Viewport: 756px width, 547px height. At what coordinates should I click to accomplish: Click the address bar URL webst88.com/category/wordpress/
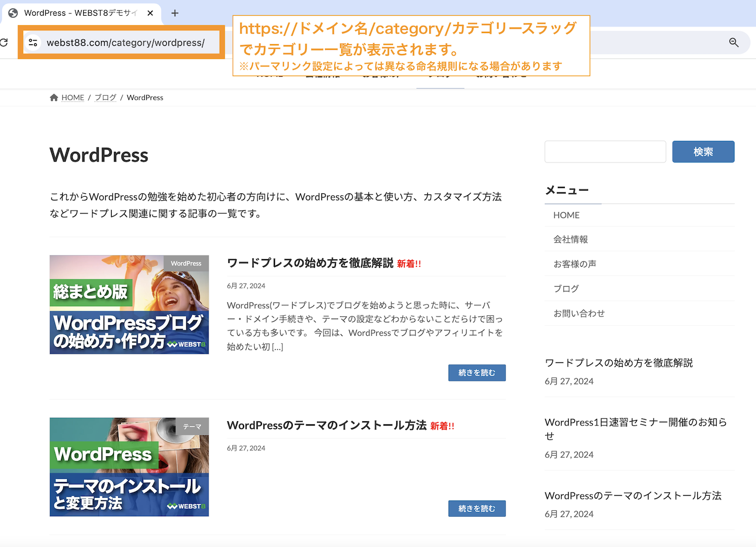point(125,43)
